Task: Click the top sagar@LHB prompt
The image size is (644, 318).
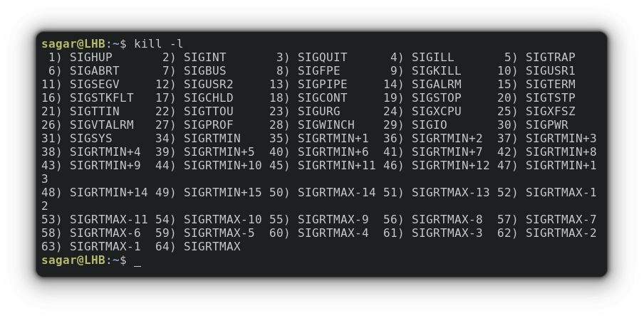Action: (x=73, y=43)
